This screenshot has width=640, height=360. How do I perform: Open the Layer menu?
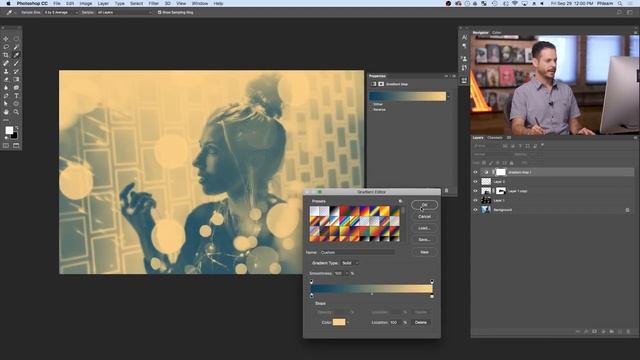point(103,3)
